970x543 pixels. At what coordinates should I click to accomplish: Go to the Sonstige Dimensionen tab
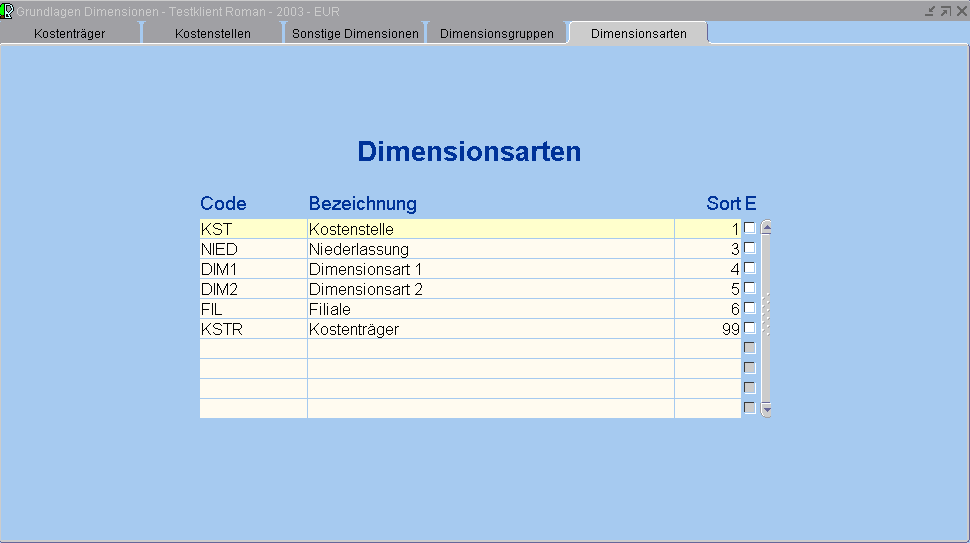pyautogui.click(x=355, y=34)
